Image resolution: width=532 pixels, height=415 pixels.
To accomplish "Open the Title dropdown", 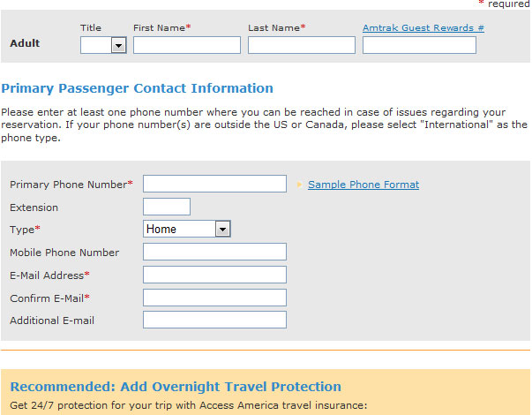I will click(x=103, y=45).
